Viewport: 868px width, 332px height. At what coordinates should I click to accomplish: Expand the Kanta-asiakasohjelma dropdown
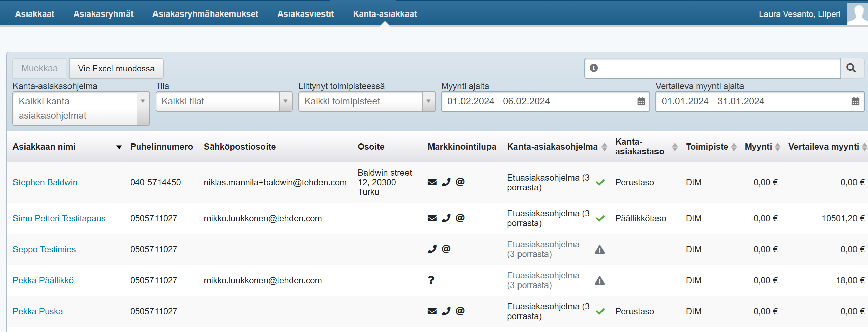coord(143,101)
